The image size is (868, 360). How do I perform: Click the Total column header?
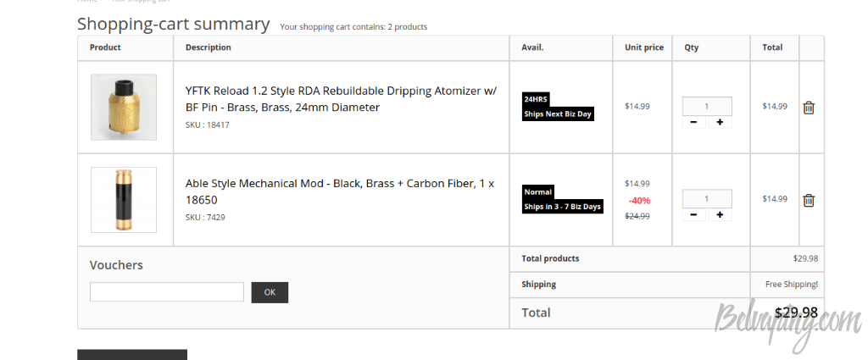click(772, 47)
